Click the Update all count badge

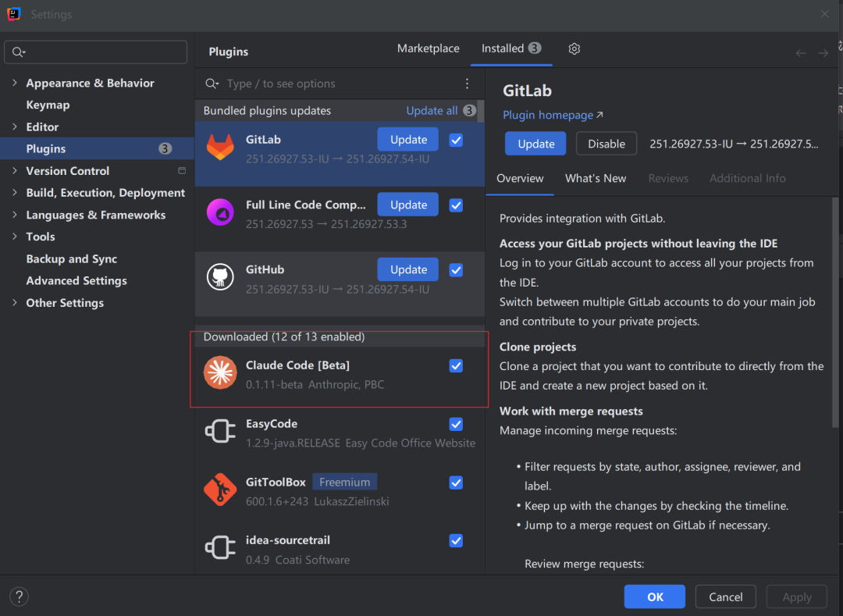point(469,111)
